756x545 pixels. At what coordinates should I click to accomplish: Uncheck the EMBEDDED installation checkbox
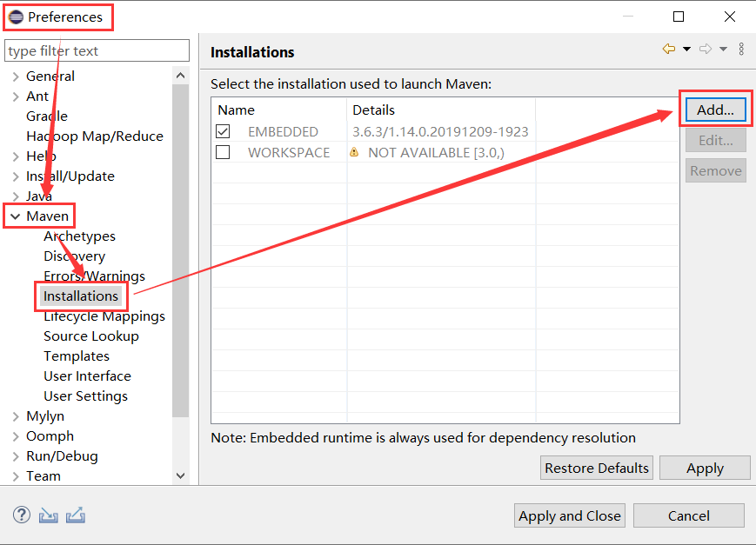click(223, 131)
